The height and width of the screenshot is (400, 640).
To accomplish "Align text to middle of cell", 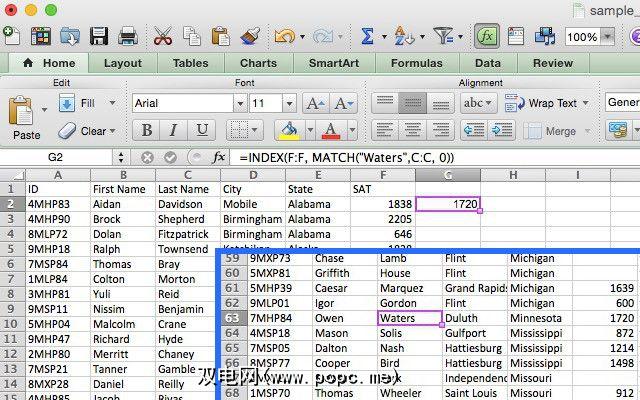I will click(412, 103).
